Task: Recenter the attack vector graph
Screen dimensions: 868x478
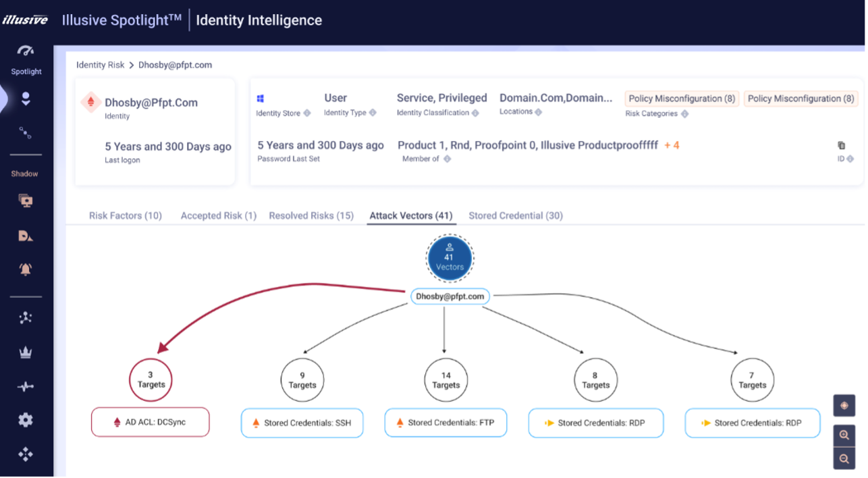Action: 844,406
